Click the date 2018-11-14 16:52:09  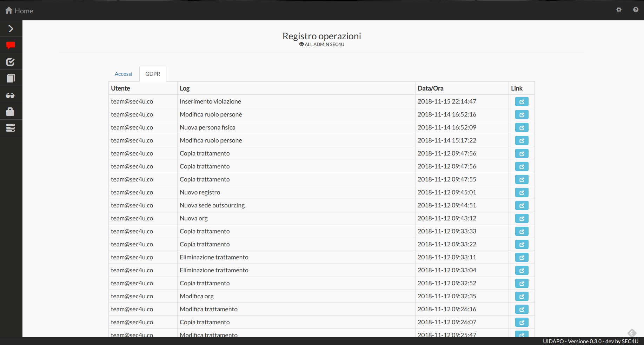[447, 127]
